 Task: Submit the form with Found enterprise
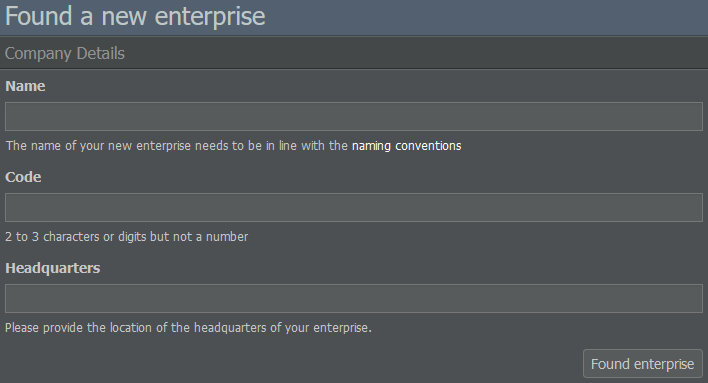tap(643, 364)
